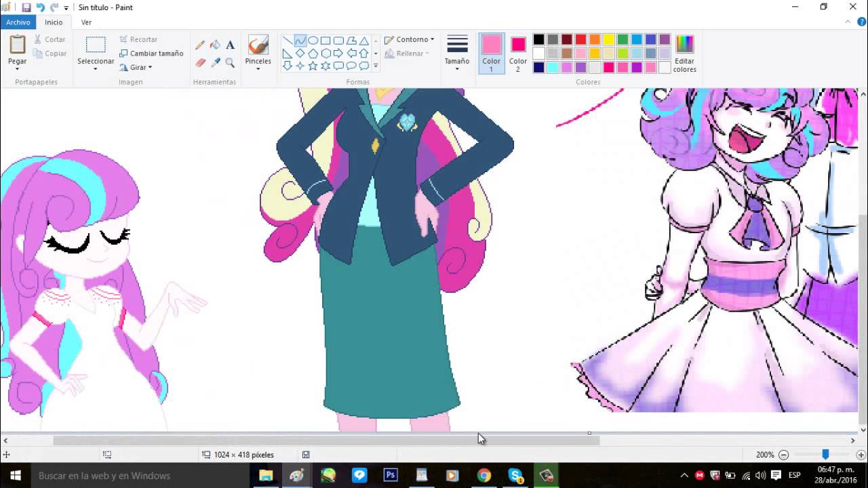Choose the Down arrow shape

tap(288, 66)
